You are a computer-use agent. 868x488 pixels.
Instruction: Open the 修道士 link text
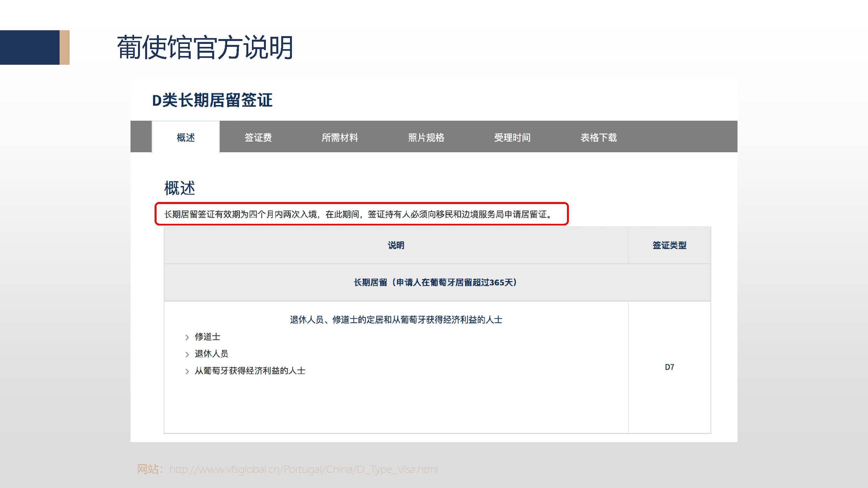pos(208,337)
